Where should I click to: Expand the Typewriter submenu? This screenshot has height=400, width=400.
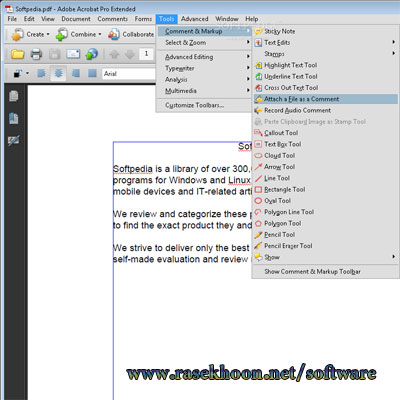click(204, 68)
